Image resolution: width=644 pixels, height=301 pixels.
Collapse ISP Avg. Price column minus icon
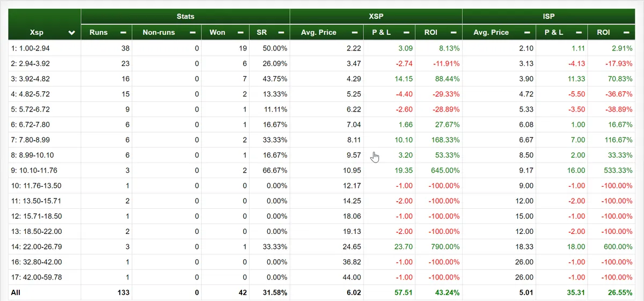(527, 33)
